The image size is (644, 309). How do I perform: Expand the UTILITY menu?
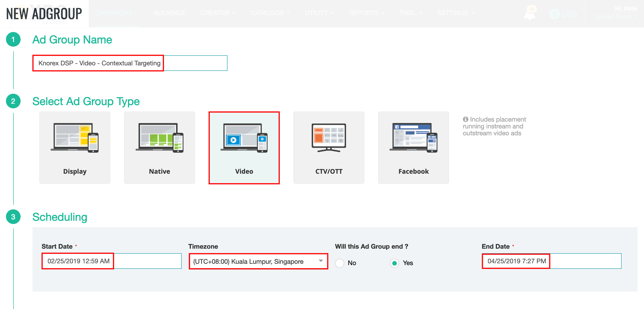click(x=319, y=13)
